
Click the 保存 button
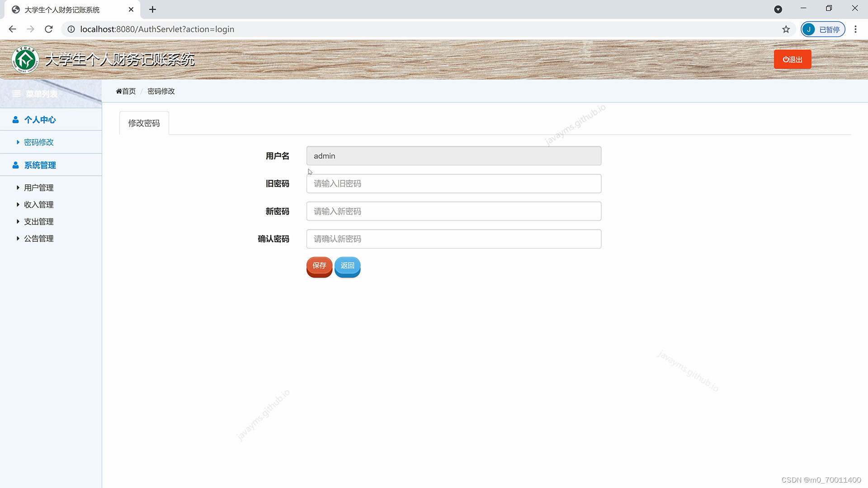point(319,266)
